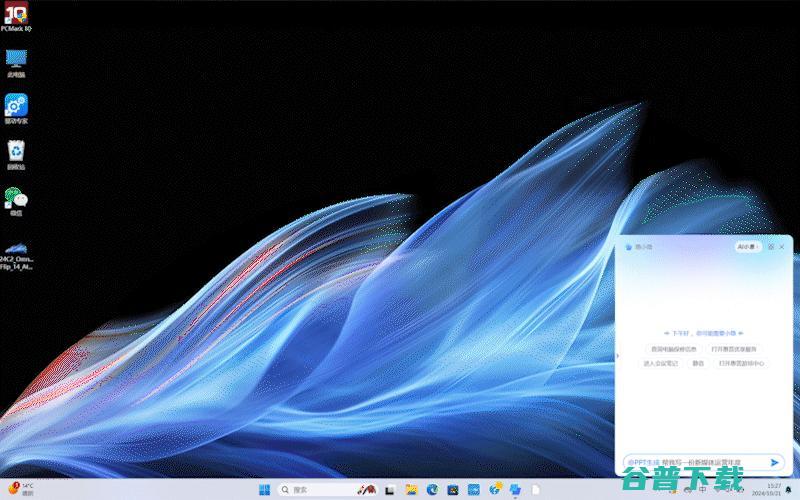
Task: Send the message with the arrow icon
Action: 774,462
